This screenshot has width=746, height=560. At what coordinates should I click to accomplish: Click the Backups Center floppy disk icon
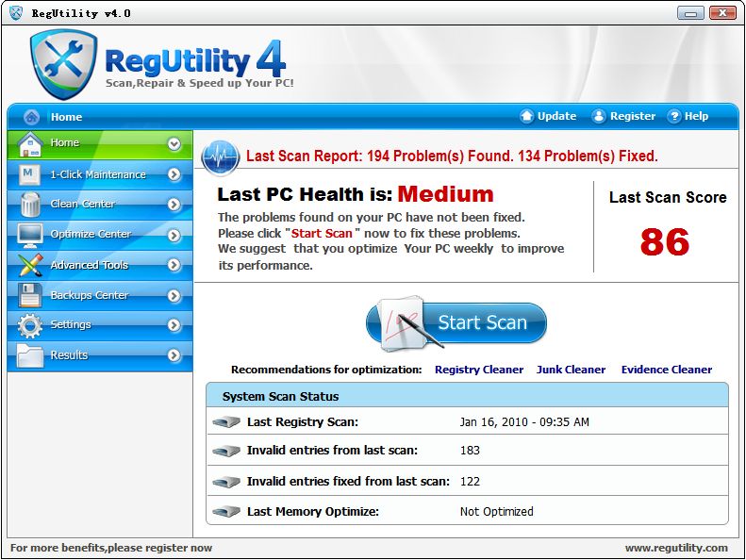[x=29, y=295]
